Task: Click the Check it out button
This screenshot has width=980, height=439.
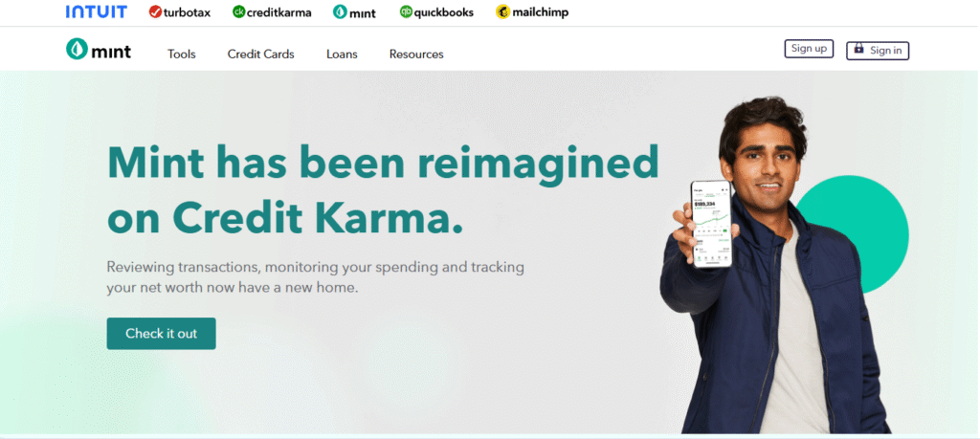Action: coord(161,334)
